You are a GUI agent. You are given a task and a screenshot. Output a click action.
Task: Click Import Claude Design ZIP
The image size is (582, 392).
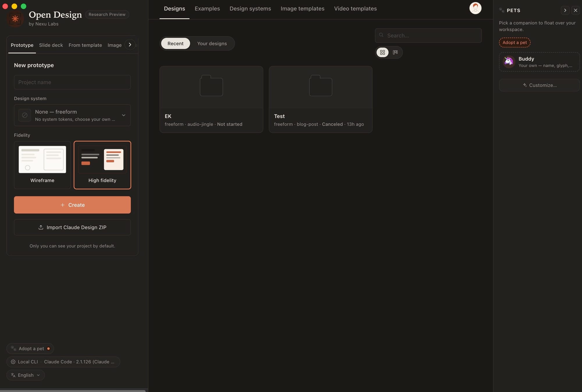72,227
